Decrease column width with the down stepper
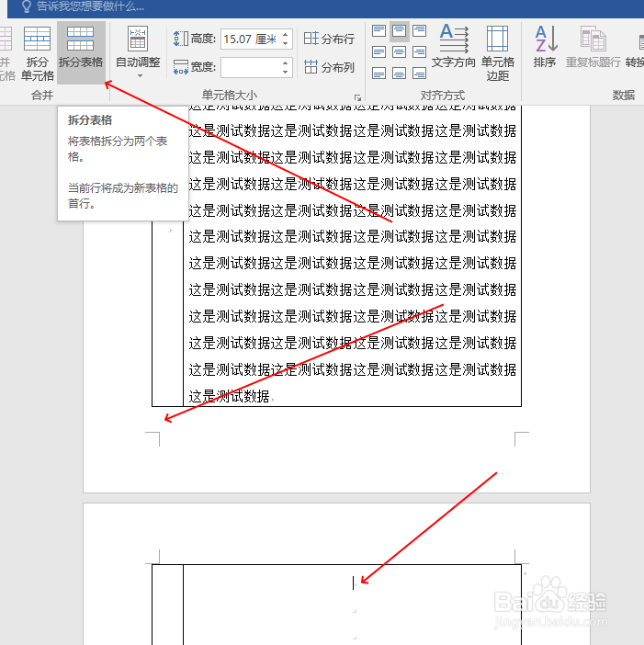This screenshot has width=644, height=645. (x=286, y=72)
